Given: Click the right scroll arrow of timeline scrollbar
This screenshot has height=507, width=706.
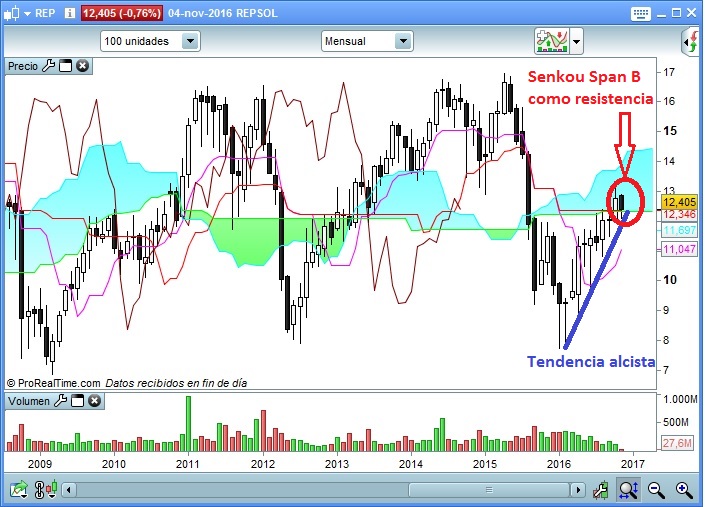Looking at the screenshot, I should pos(578,489).
